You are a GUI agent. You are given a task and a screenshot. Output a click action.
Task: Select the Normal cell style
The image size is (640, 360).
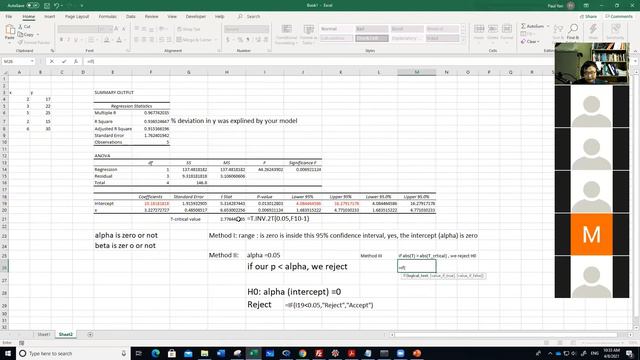click(336, 29)
